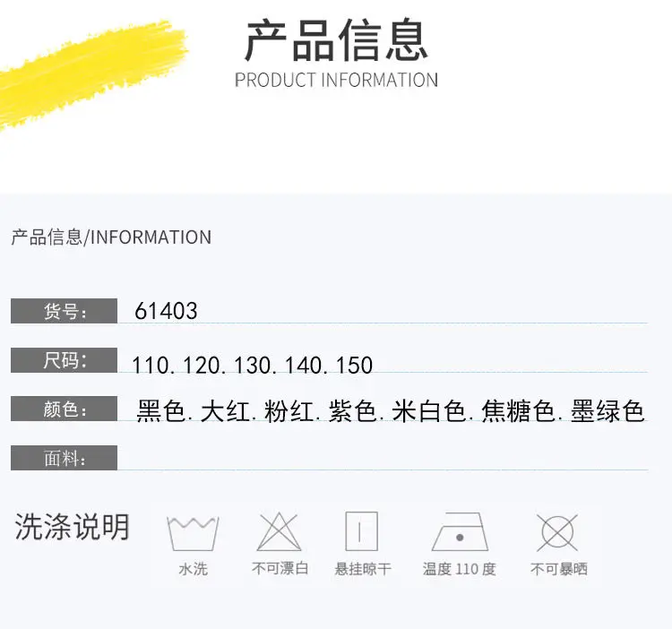Click the water wash basin icon
The height and width of the screenshot is (629, 672).
[x=193, y=533]
